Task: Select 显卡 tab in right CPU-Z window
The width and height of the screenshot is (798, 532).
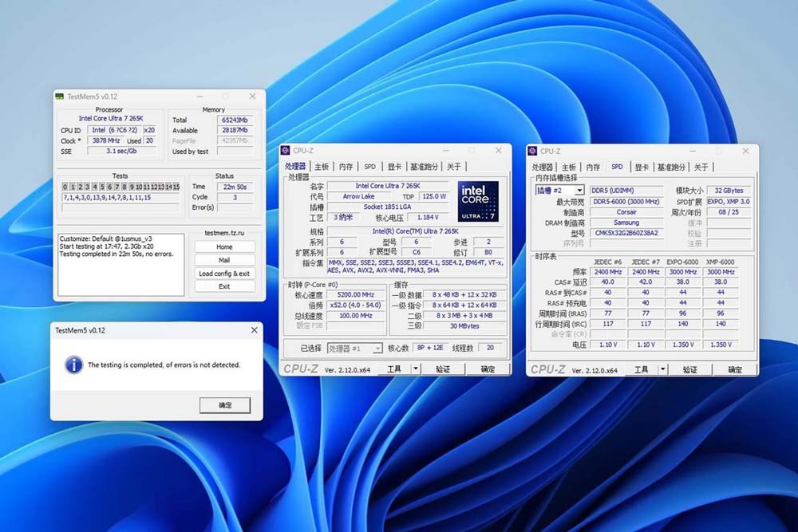Action: pyautogui.click(x=642, y=167)
